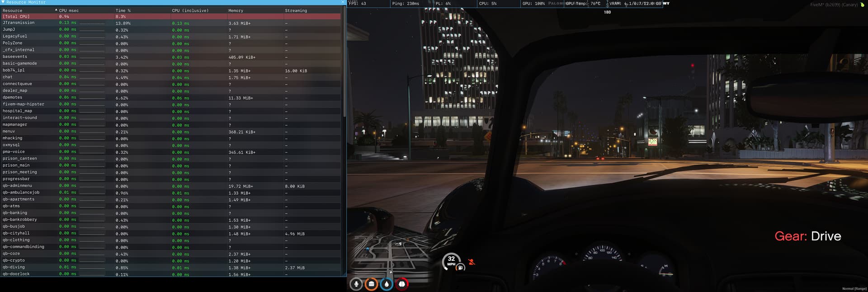This screenshot has width=868, height=292.
Task: Select the qb-diving resource row
Action: click(171, 267)
